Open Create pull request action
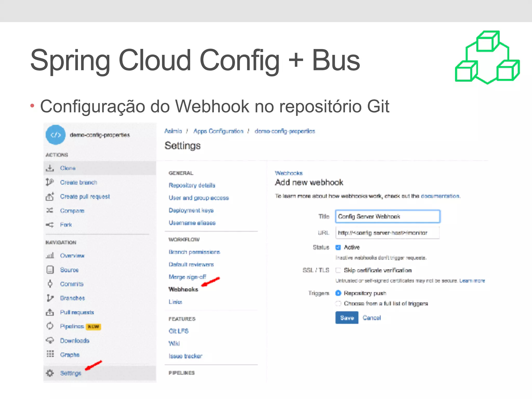Screen dimensions: 532x399 (85, 197)
